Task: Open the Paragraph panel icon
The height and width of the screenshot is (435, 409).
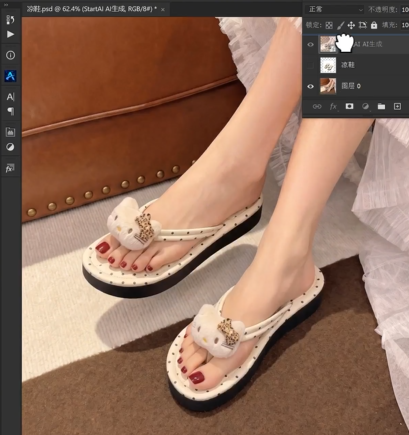Action: 10,111
